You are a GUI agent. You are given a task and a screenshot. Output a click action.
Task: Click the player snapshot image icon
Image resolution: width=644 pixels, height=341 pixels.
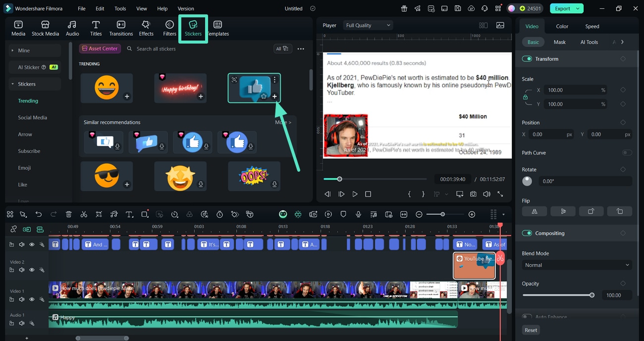(x=500, y=25)
